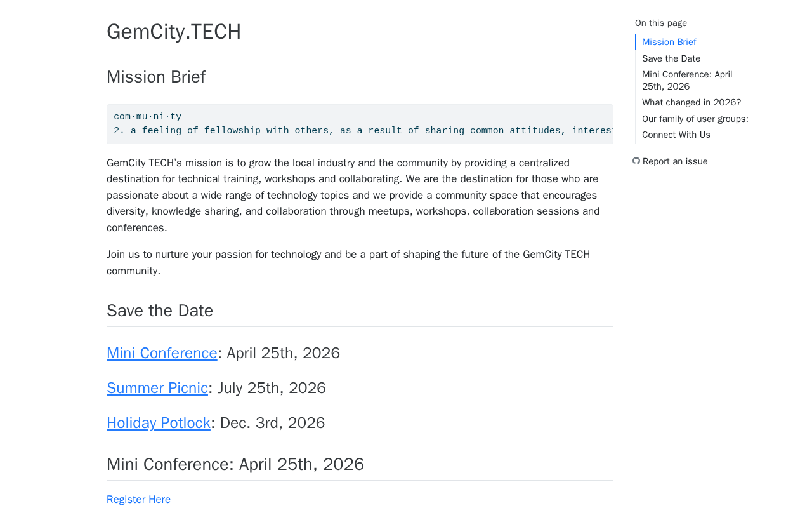Click the Register Here link
Screen dimensions: 812x508
click(x=138, y=500)
